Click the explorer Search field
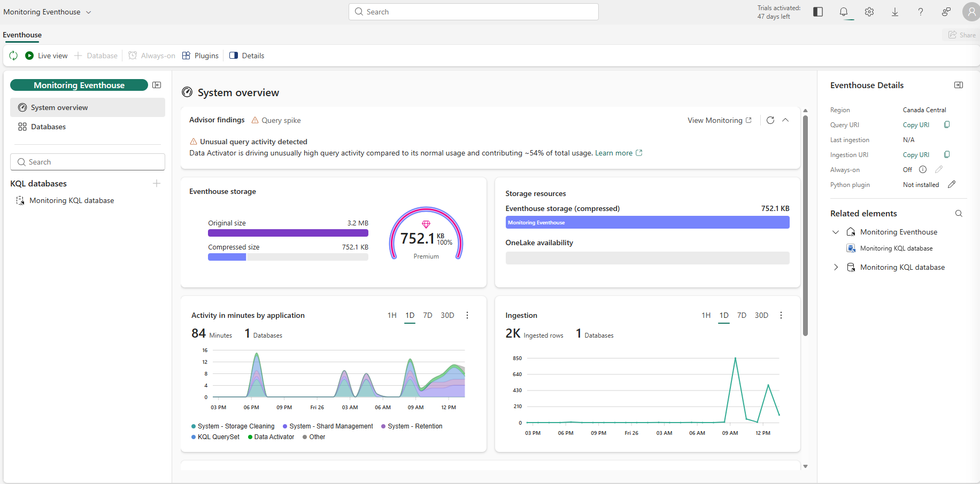980x484 pixels. (x=88, y=162)
